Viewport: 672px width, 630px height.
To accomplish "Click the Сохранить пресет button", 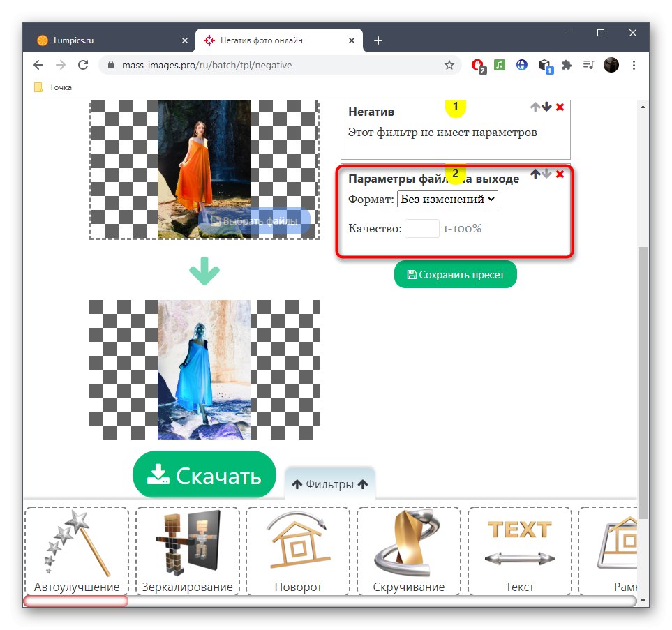I will tap(456, 275).
